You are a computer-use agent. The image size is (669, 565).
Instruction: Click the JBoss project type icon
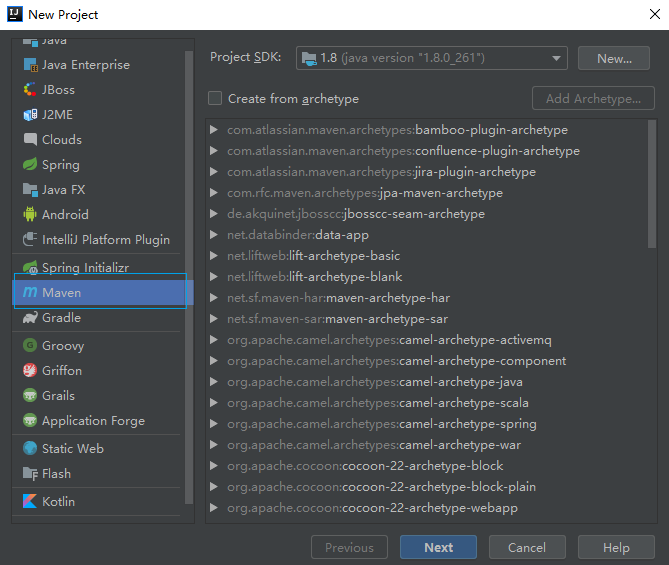pyautogui.click(x=30, y=90)
